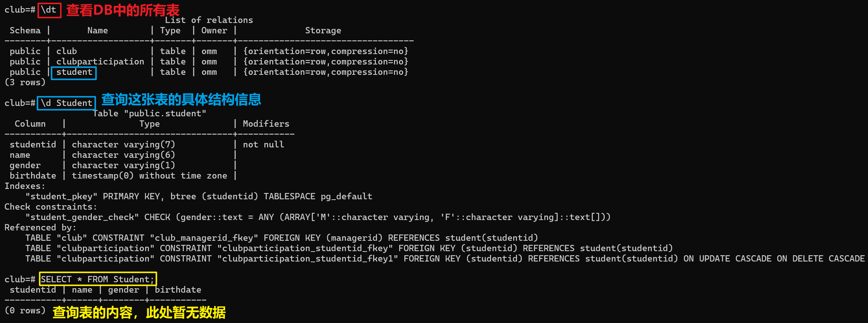
Task: Click the birthdate timestamp type text
Action: coord(149,176)
